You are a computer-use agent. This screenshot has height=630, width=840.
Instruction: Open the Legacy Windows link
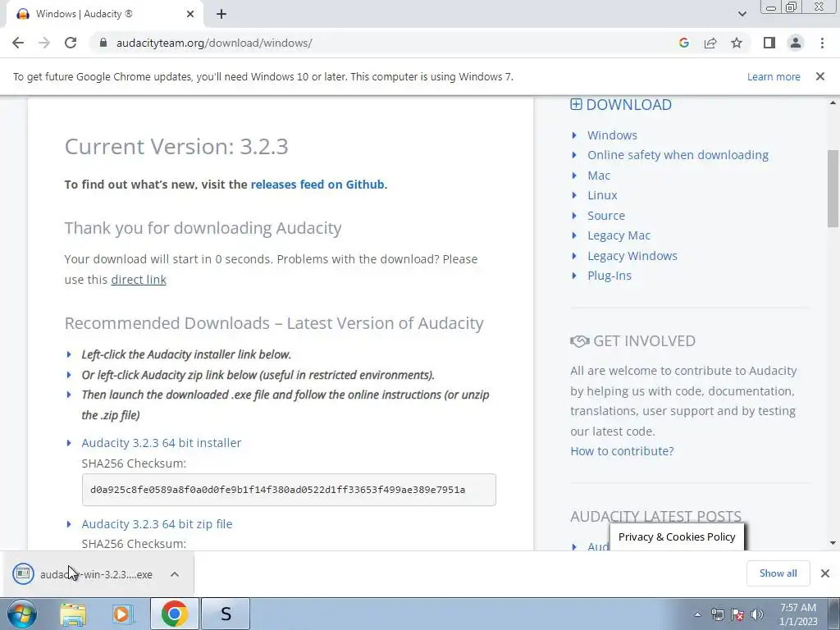pyautogui.click(x=632, y=256)
